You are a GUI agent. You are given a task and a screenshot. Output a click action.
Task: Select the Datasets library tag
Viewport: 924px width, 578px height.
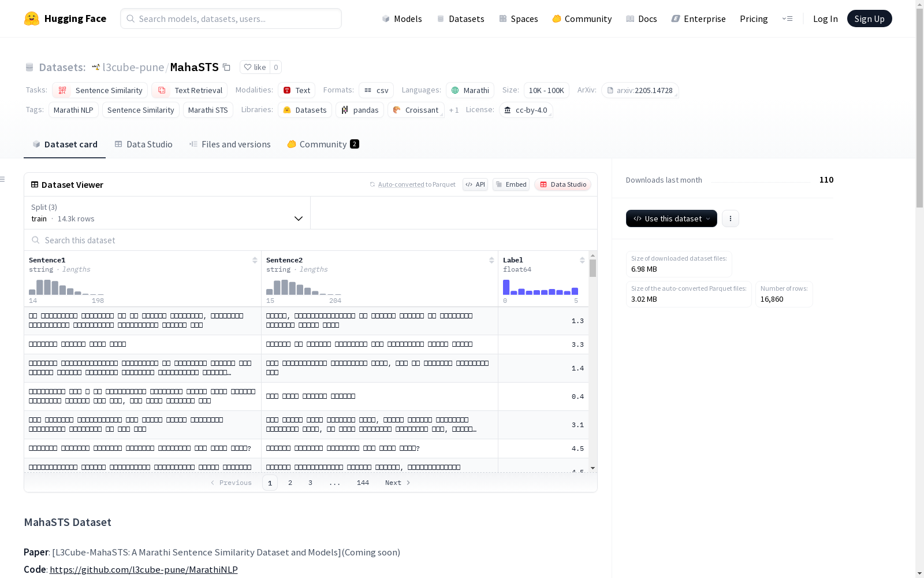click(305, 110)
